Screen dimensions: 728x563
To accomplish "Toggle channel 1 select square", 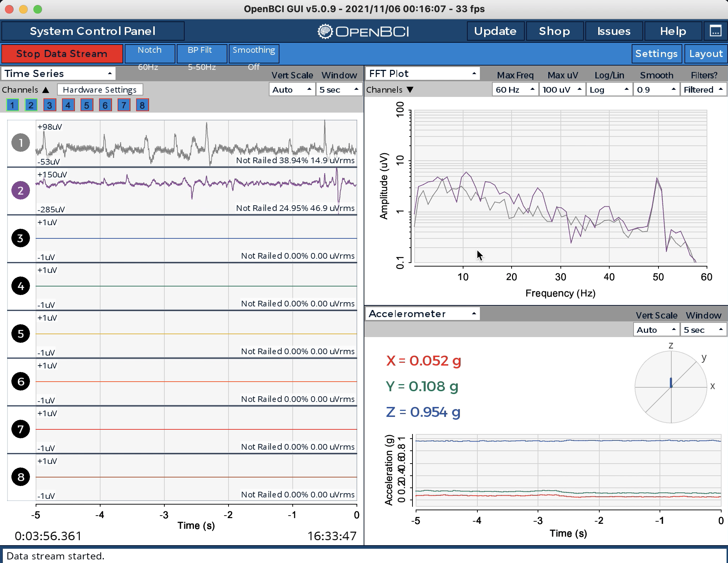I will tap(12, 105).
